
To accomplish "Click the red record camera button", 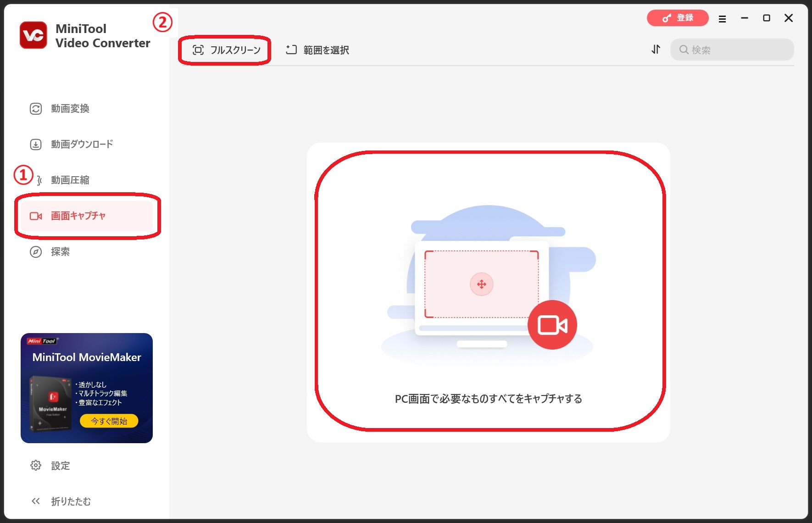I will (x=552, y=325).
